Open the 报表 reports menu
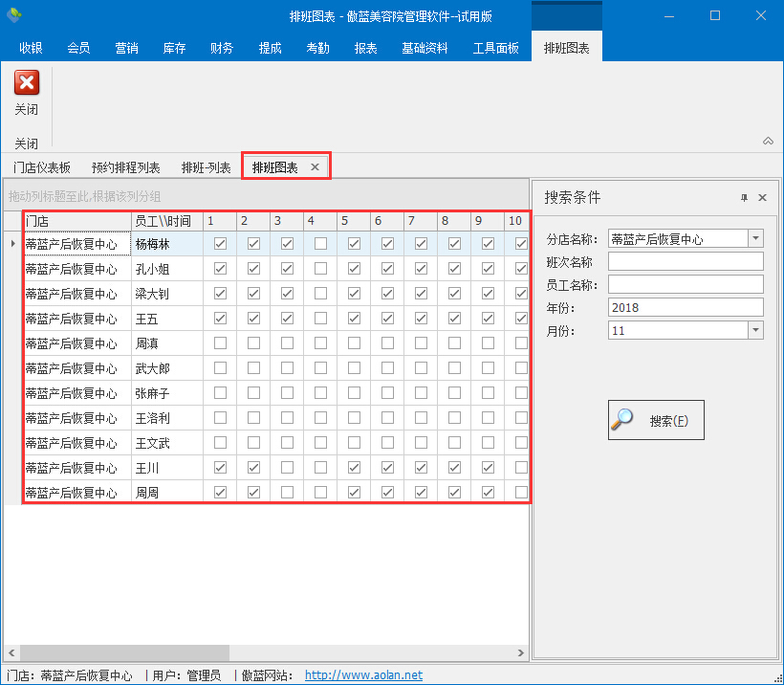 pyautogui.click(x=365, y=48)
